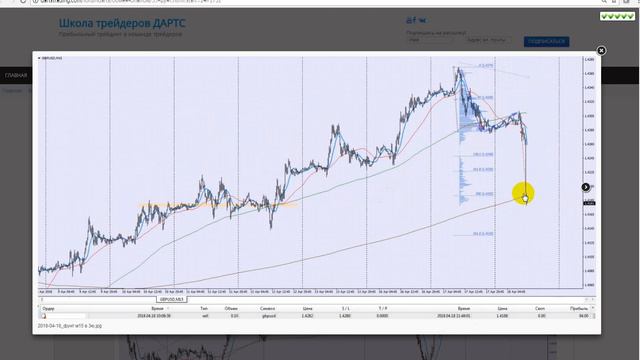Click the Прибыль column header
The height and width of the screenshot is (360, 640).
point(579,309)
